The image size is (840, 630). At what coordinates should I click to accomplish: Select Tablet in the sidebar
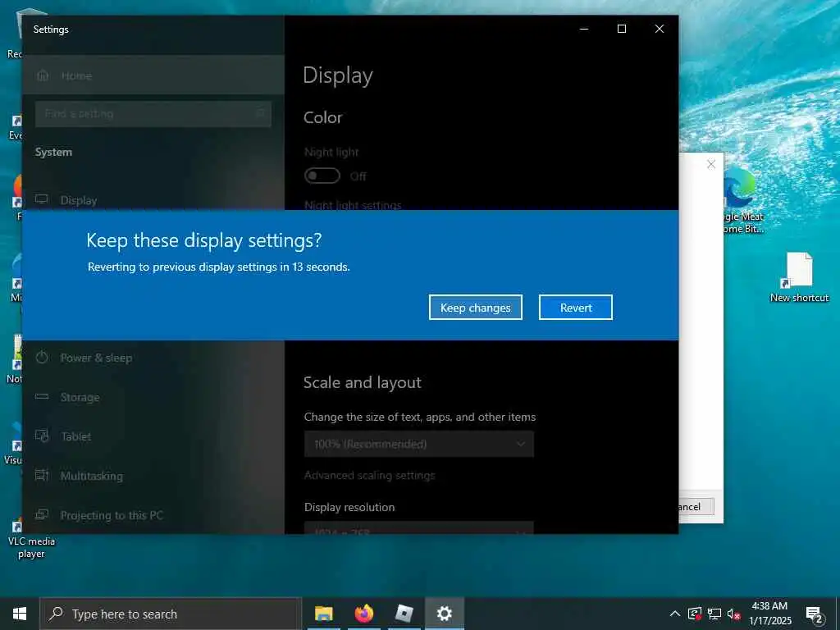click(x=153, y=436)
